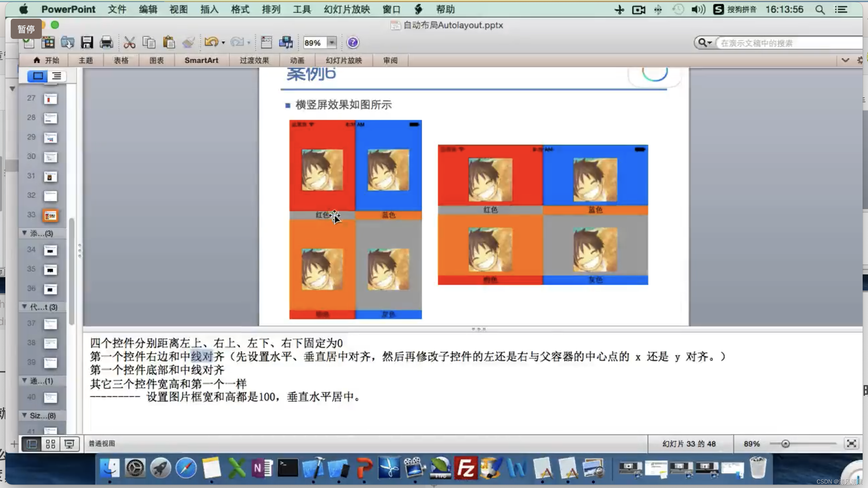This screenshot has height=488, width=868.
Task: Select normal view button in status bar
Action: coord(32,444)
